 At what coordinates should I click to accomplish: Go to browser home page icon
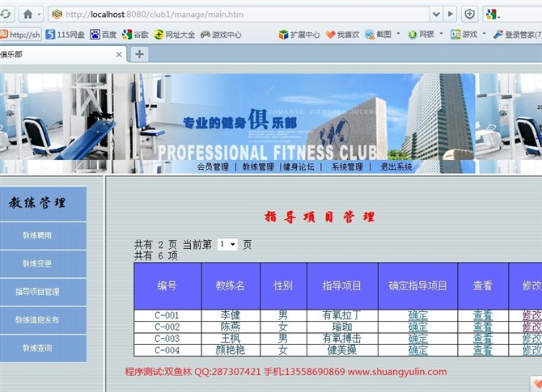coord(28,15)
